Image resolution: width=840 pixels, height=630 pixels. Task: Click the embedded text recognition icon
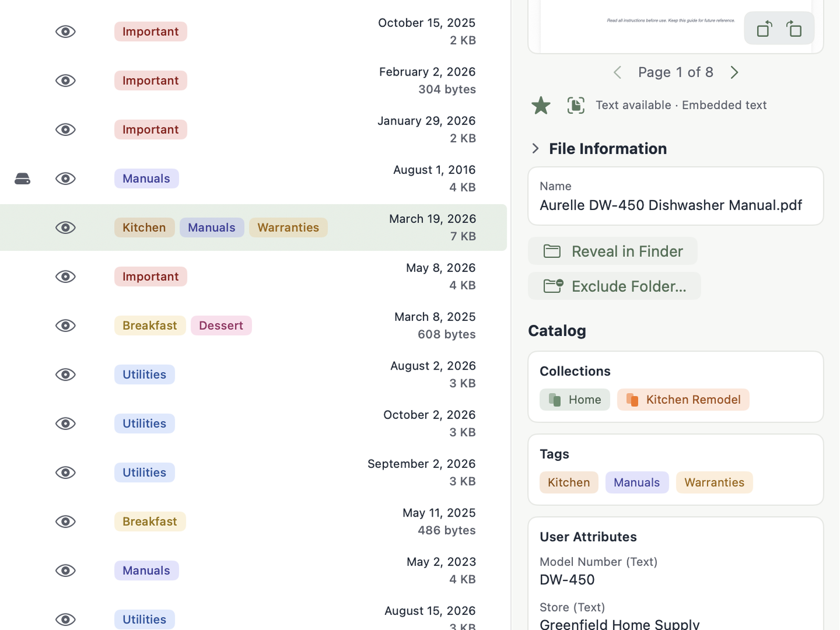(576, 105)
